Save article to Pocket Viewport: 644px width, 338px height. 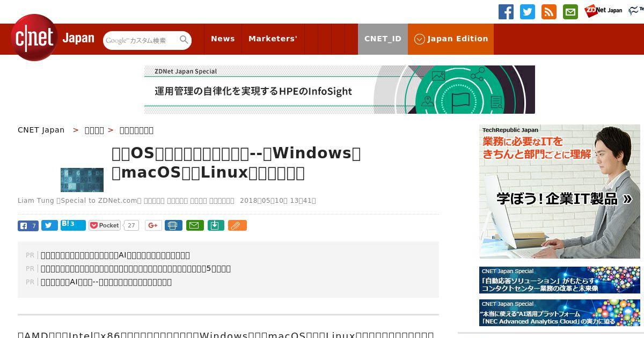point(105,226)
